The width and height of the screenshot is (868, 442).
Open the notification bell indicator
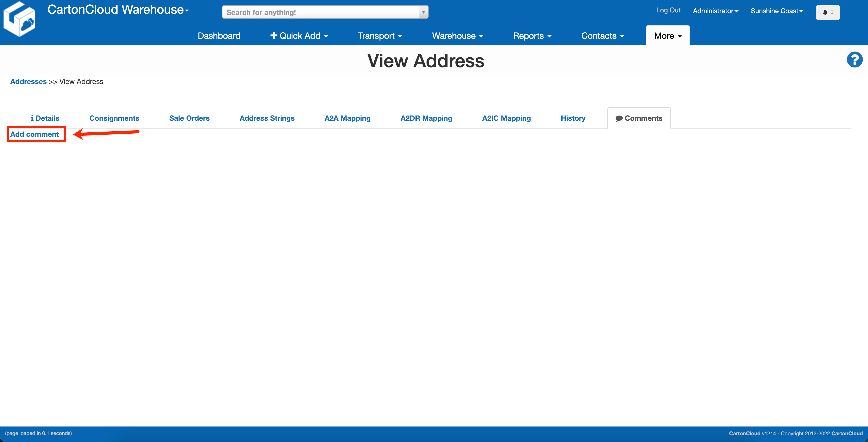coord(827,12)
